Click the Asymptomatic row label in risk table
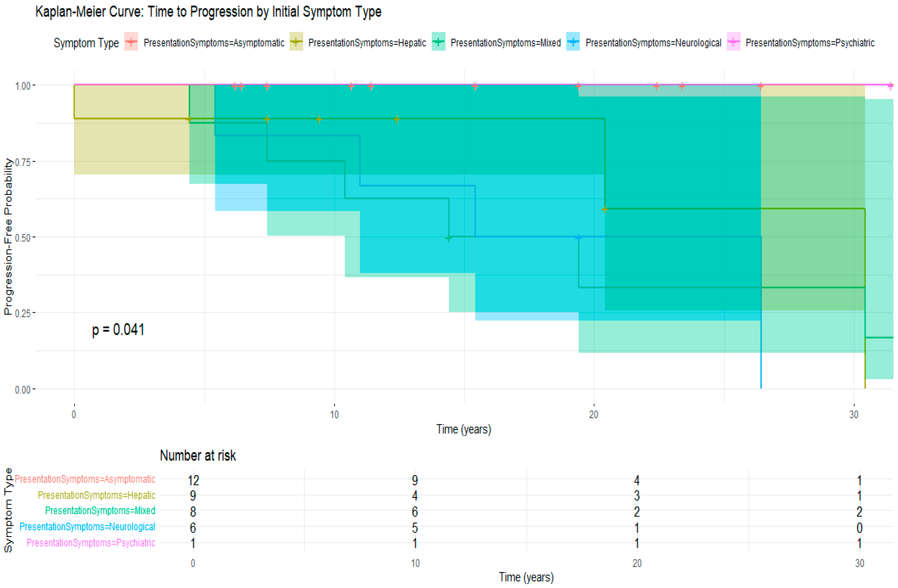Screen dimensions: 898x588 click(85, 479)
